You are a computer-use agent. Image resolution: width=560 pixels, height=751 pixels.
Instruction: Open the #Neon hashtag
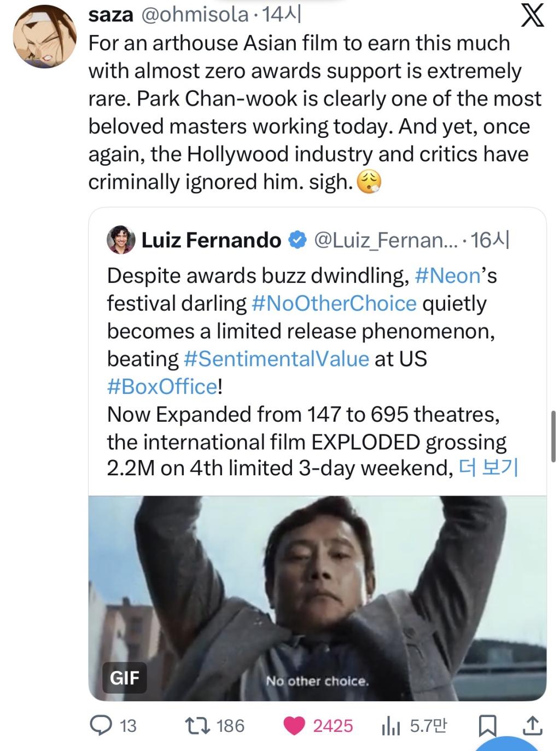(x=447, y=276)
